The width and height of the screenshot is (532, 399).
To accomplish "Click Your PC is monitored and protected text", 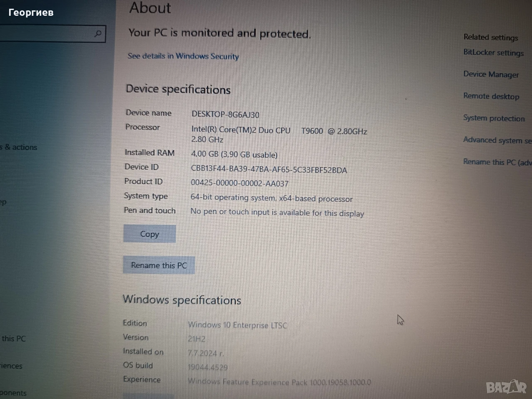I will tap(219, 33).
